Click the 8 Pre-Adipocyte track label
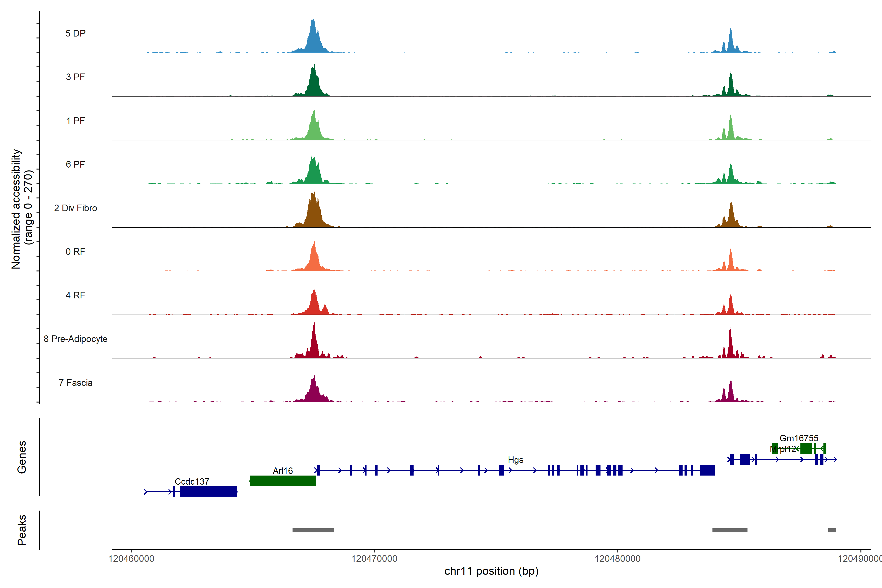 (75, 339)
